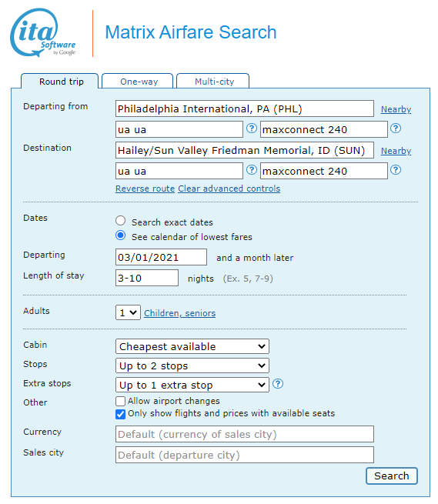Open help icon beside destination maxconnect field
Screen dimensions: 438x504
[x=396, y=170]
